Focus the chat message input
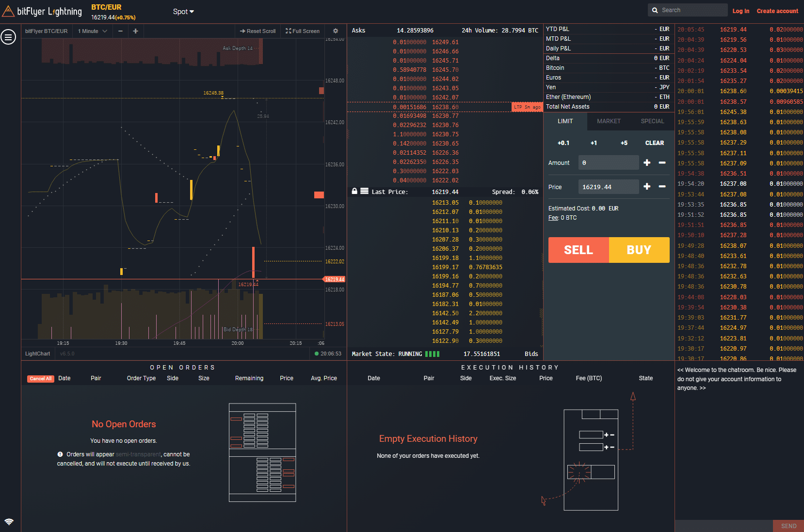 click(x=724, y=526)
